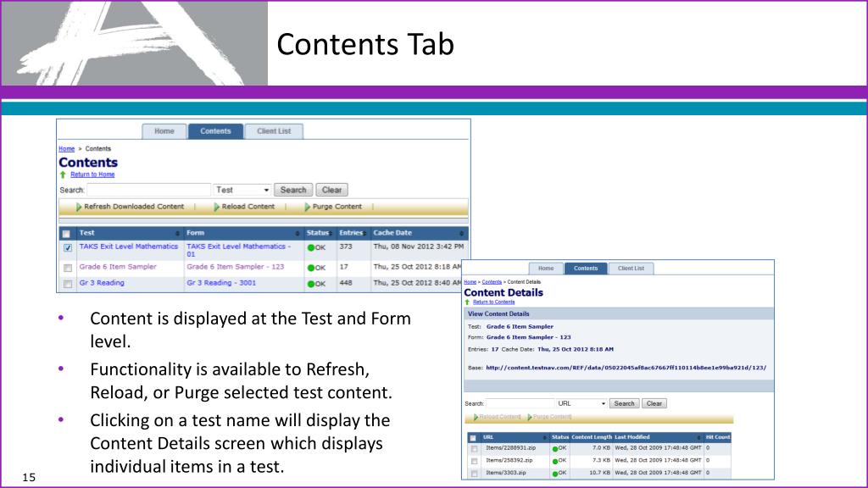The width and height of the screenshot is (868, 488).
Task: Click the Refresh Downloaded Content play arrow
Action: (x=79, y=207)
